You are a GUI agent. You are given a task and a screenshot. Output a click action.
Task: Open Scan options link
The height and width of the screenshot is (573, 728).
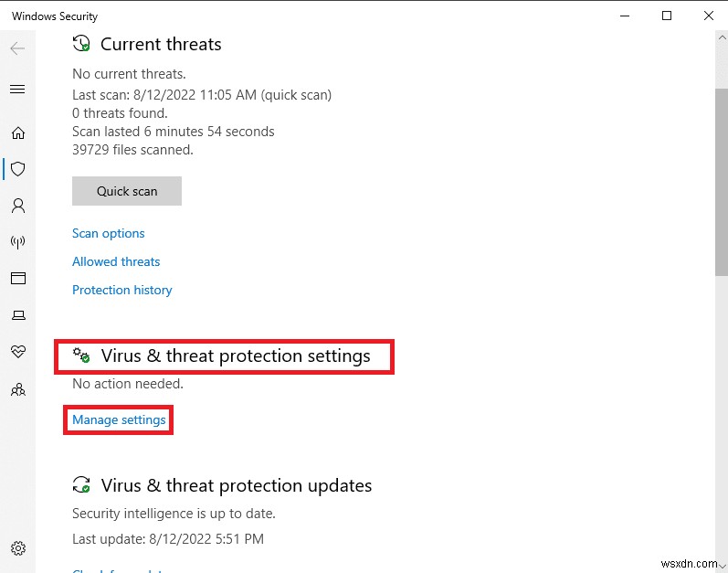click(109, 233)
